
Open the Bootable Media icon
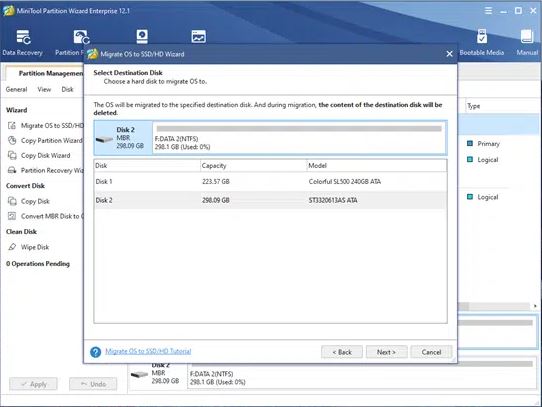(x=482, y=36)
